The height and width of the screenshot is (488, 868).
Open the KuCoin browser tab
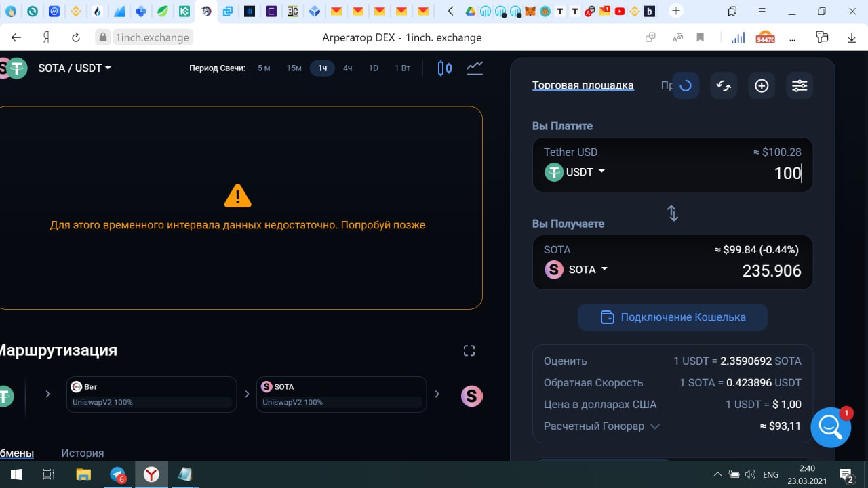[x=184, y=11]
